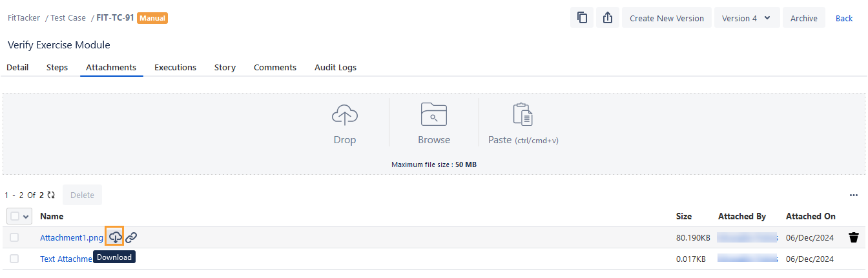868x278 pixels.
Task: Click the Browse folder icon
Action: tap(434, 114)
